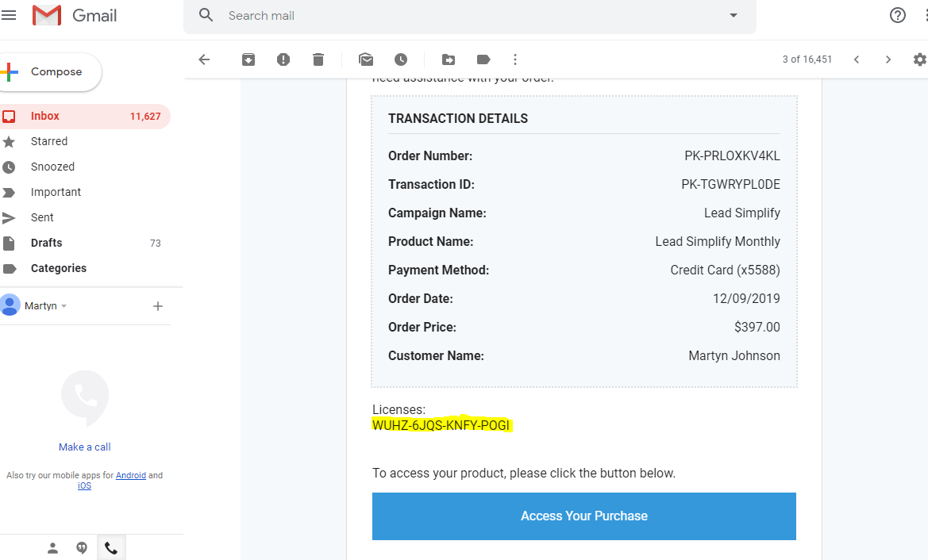This screenshot has height=560, width=928.
Task: Open the Labels tag icon
Action: (x=483, y=59)
